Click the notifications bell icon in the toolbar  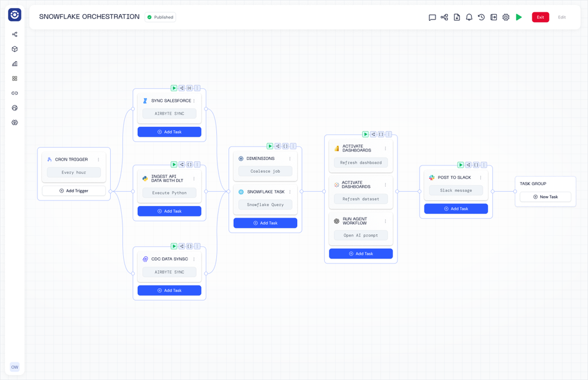(469, 17)
